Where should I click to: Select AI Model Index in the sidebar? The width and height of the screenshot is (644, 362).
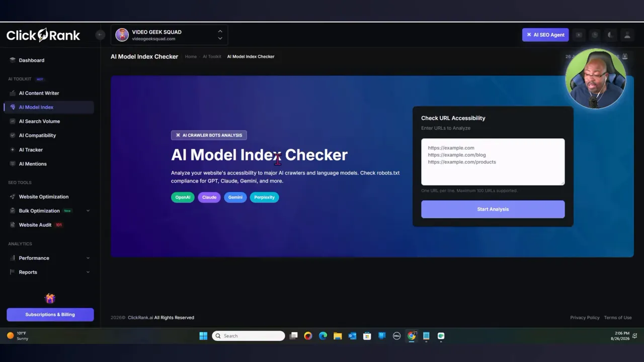pyautogui.click(x=49, y=107)
